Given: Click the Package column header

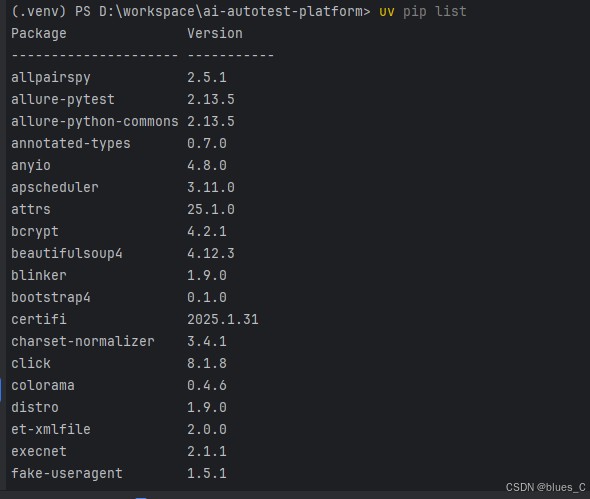Looking at the screenshot, I should coord(39,33).
